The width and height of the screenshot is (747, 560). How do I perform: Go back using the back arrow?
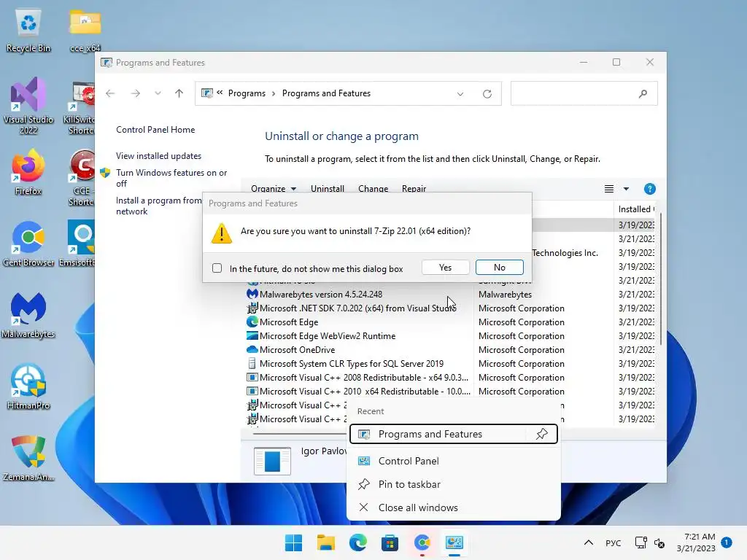point(111,93)
